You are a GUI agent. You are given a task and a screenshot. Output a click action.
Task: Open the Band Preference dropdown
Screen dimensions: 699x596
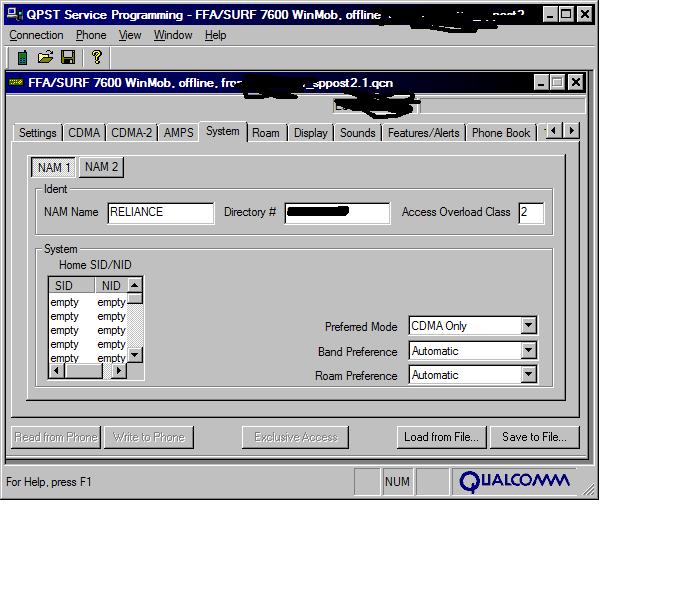click(528, 351)
